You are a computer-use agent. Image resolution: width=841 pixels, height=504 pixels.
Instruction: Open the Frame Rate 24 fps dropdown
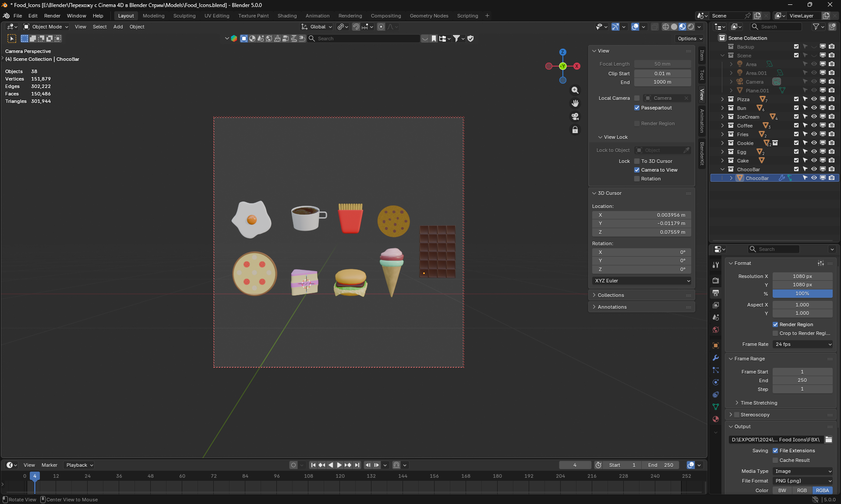pyautogui.click(x=802, y=344)
